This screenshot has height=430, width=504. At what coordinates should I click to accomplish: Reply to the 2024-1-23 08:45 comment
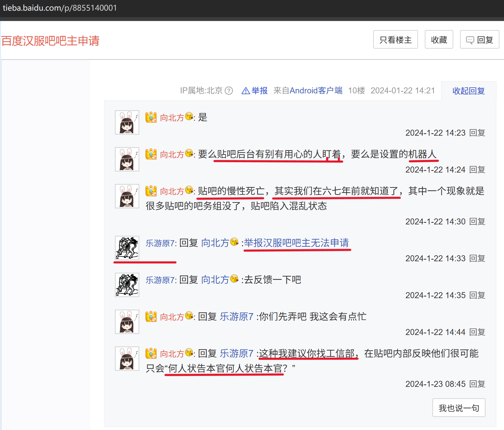click(x=477, y=384)
